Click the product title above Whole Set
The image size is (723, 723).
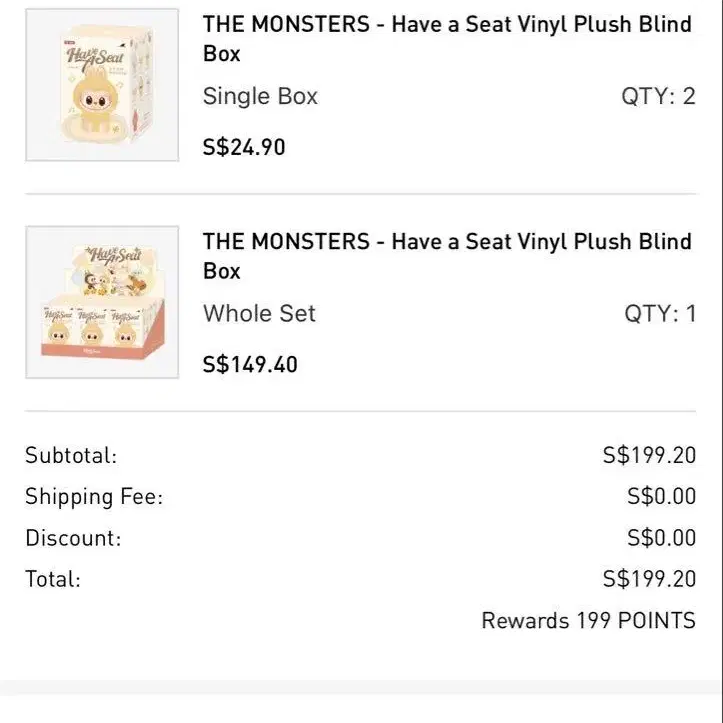tap(447, 255)
